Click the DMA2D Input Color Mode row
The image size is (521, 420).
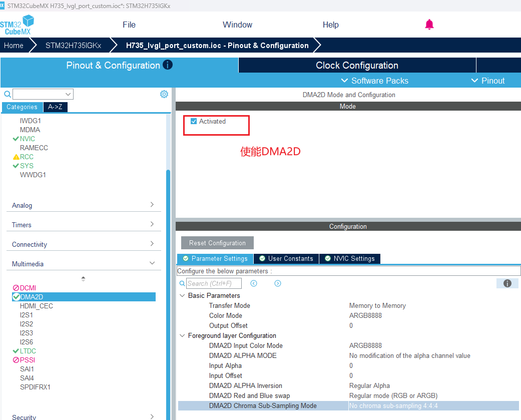[x=348, y=345]
